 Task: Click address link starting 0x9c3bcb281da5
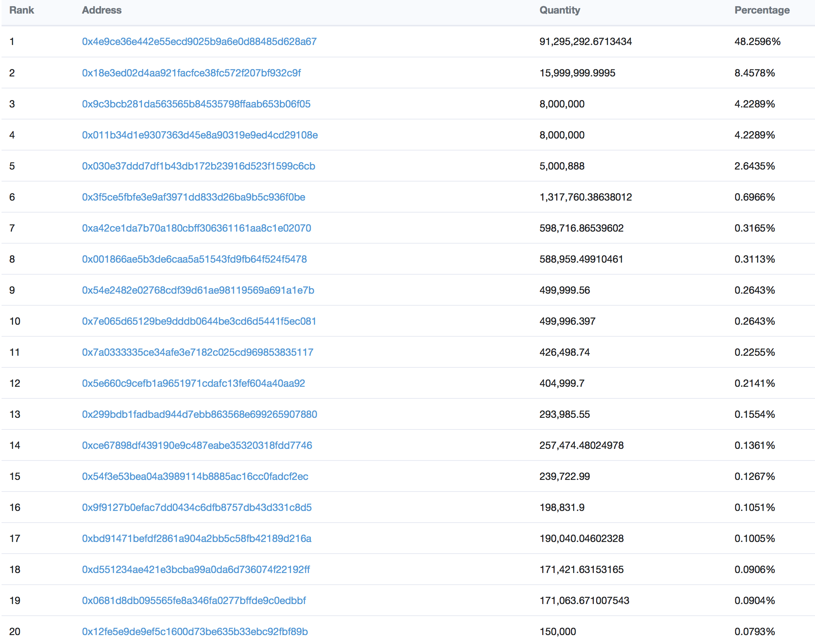click(196, 104)
